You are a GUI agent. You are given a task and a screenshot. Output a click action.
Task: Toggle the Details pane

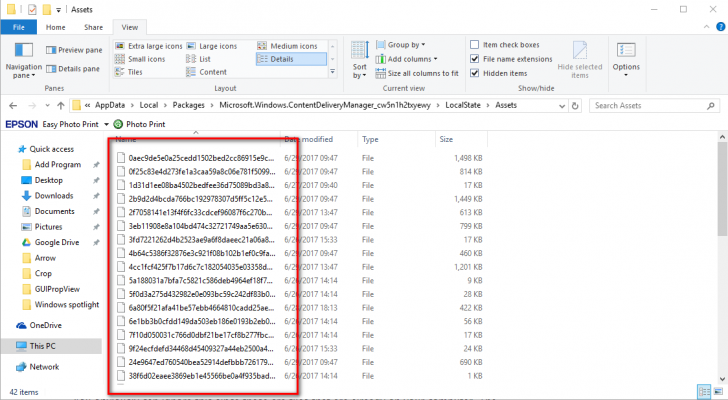(73, 69)
